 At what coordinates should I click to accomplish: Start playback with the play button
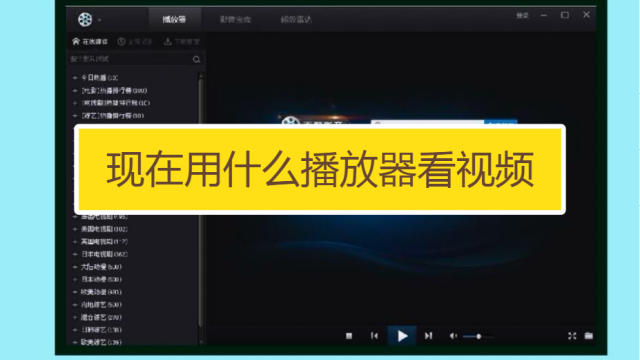402,336
